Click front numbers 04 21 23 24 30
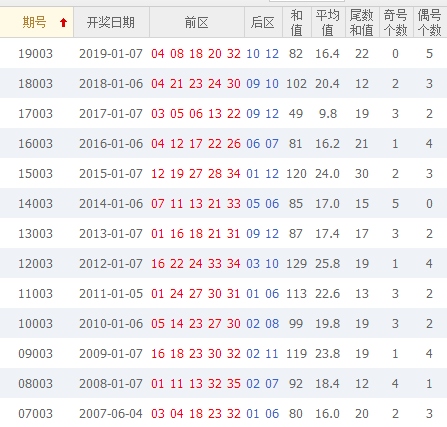This screenshot has height=427, width=447. point(196,84)
